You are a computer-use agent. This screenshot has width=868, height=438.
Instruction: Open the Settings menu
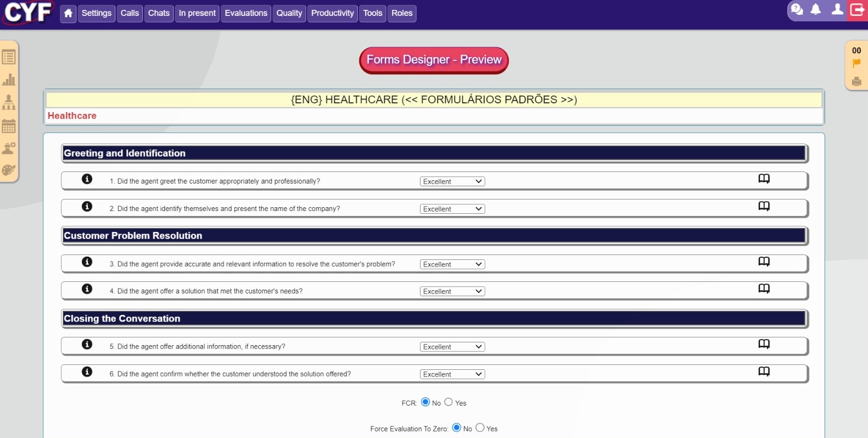pos(97,13)
